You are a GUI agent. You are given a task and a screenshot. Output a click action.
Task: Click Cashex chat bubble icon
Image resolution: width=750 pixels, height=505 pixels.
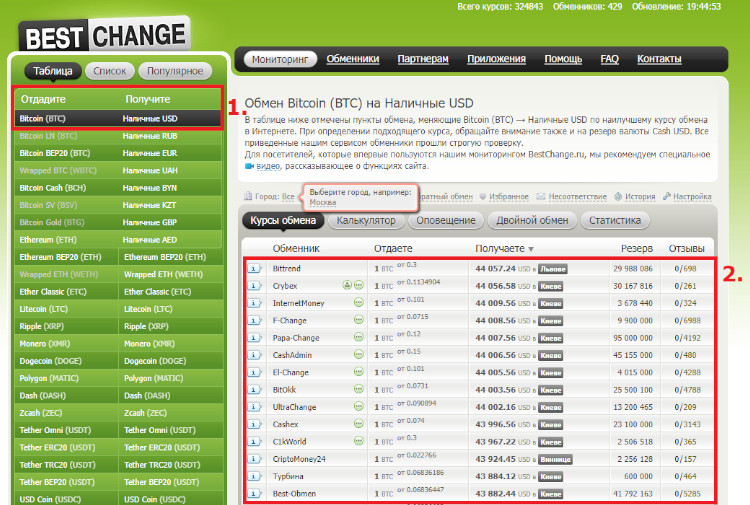[x=359, y=423]
